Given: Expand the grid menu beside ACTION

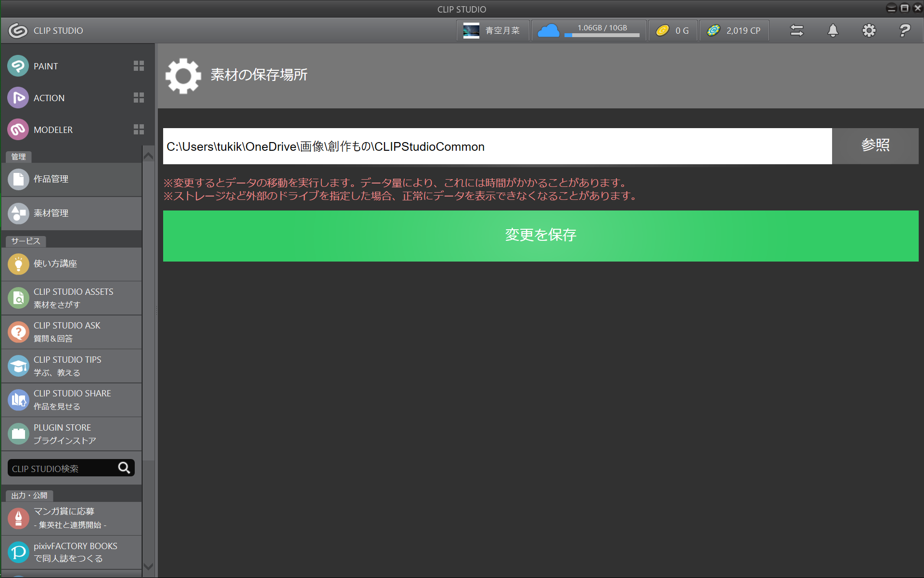Looking at the screenshot, I should pos(139,98).
